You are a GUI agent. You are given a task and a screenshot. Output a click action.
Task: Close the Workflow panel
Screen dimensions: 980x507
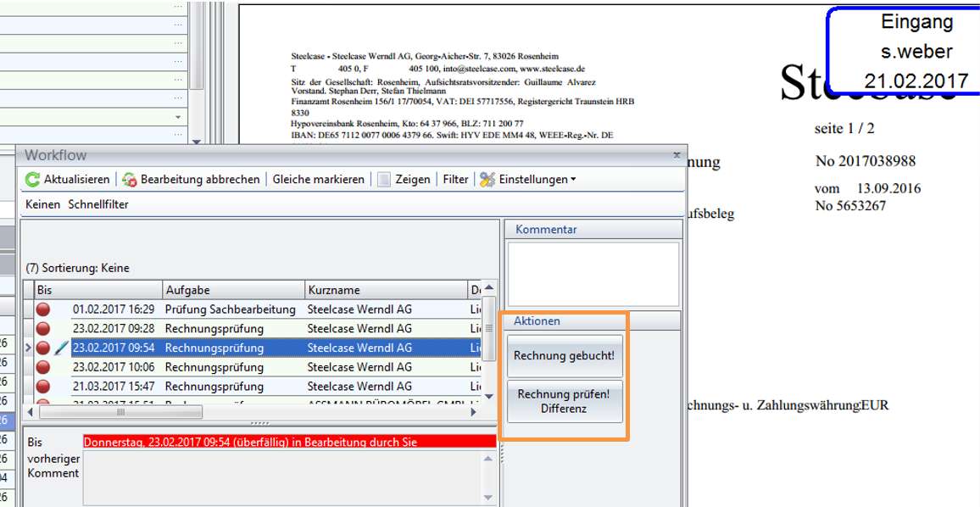pos(677,155)
